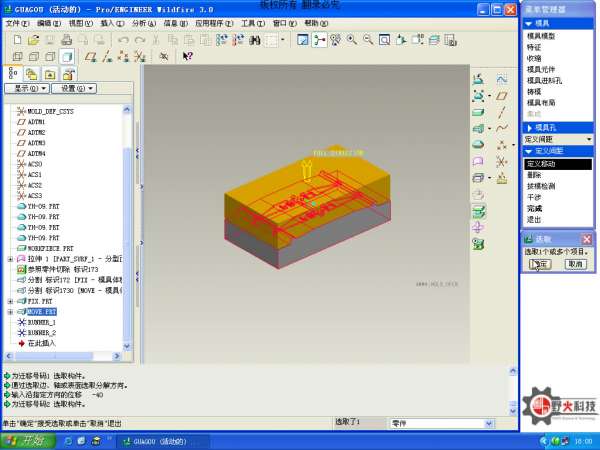Click 退出 in menu manager
The height and width of the screenshot is (450, 600).
(x=534, y=220)
